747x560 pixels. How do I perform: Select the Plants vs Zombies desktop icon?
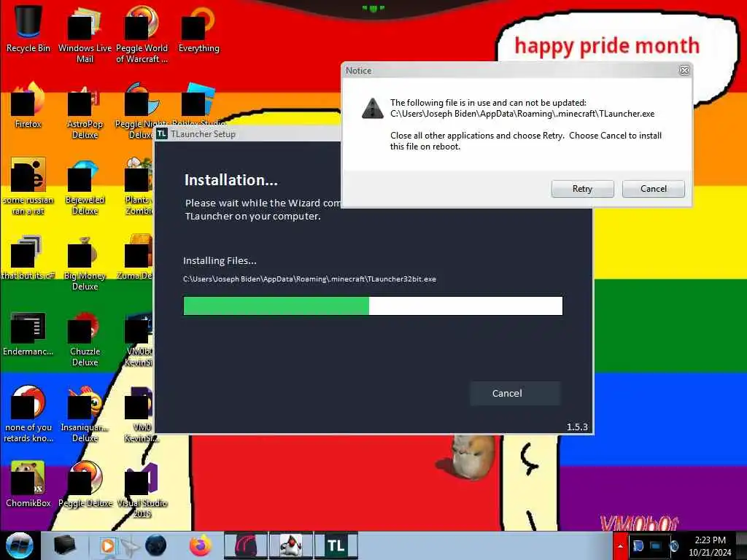pos(138,187)
